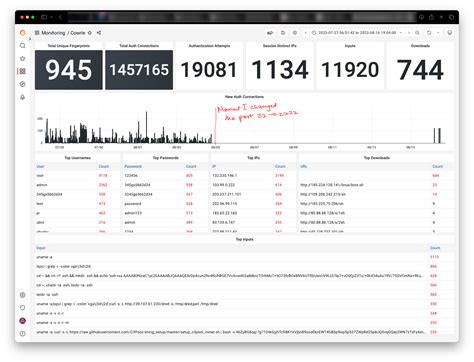474x362 pixels.
Task: Open the Total Unique Fingerprints panel title menu
Action: 69,46
